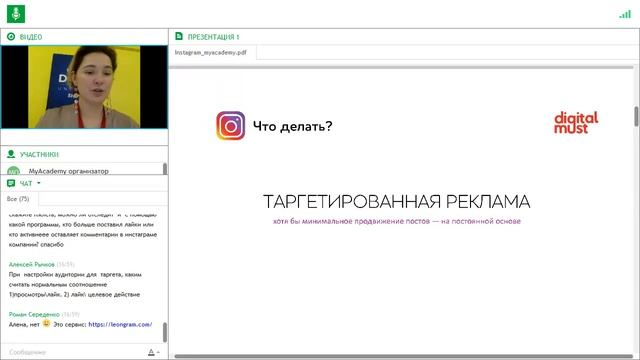Click the Что делать? slide title
The image size is (640, 360).
coord(293,126)
